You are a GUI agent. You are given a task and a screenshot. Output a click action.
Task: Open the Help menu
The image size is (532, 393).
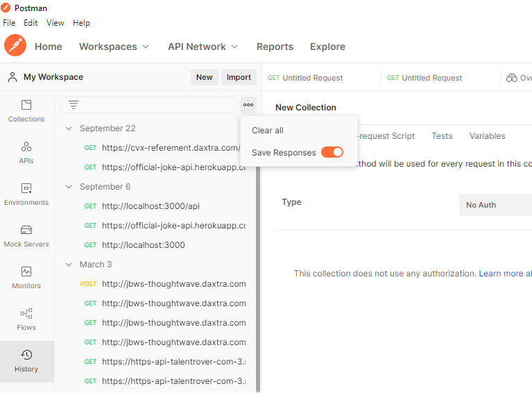coord(81,23)
